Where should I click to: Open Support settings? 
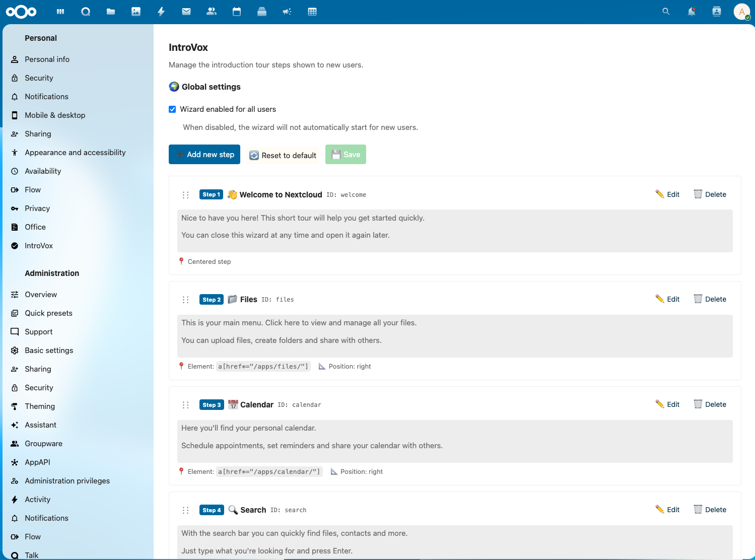click(x=78, y=332)
